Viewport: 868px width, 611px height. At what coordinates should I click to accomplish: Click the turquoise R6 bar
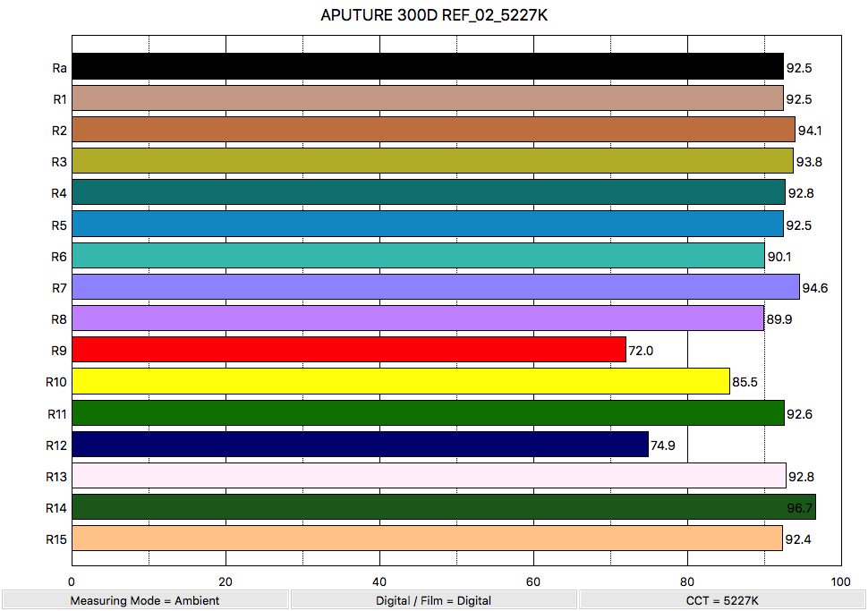[x=418, y=256]
